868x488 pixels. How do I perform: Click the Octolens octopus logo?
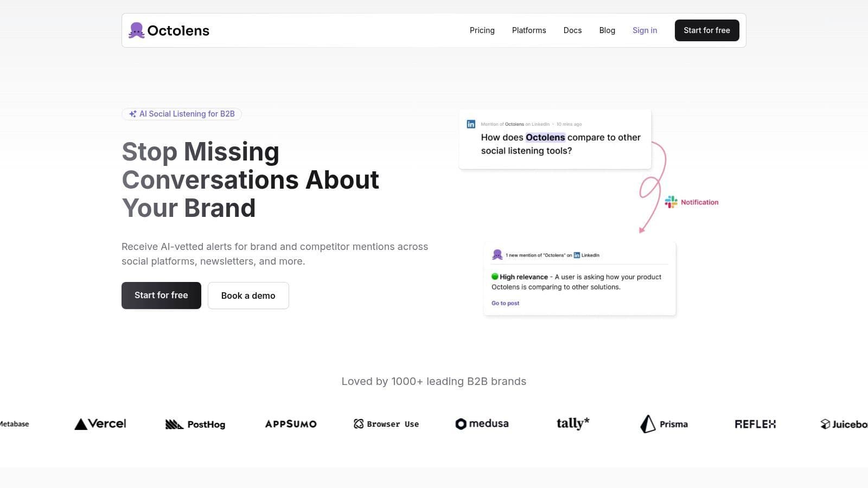tap(136, 30)
